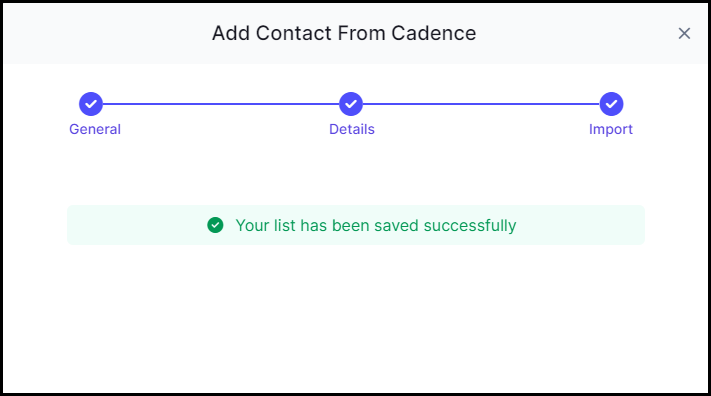Click progress line between Details and Import
This screenshot has height=396, width=711.
point(481,104)
